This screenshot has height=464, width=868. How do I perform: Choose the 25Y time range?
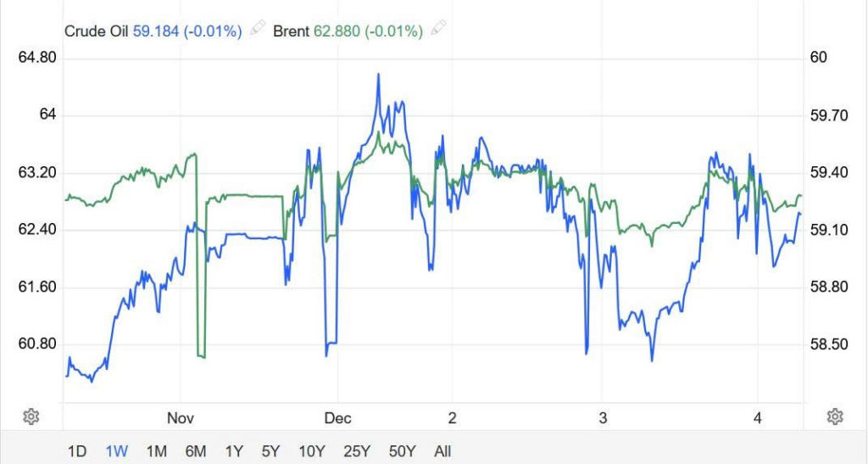click(356, 450)
